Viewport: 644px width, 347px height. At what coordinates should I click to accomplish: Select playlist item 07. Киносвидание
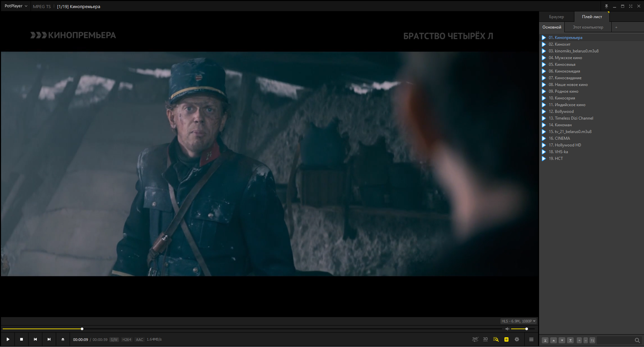pos(592,78)
